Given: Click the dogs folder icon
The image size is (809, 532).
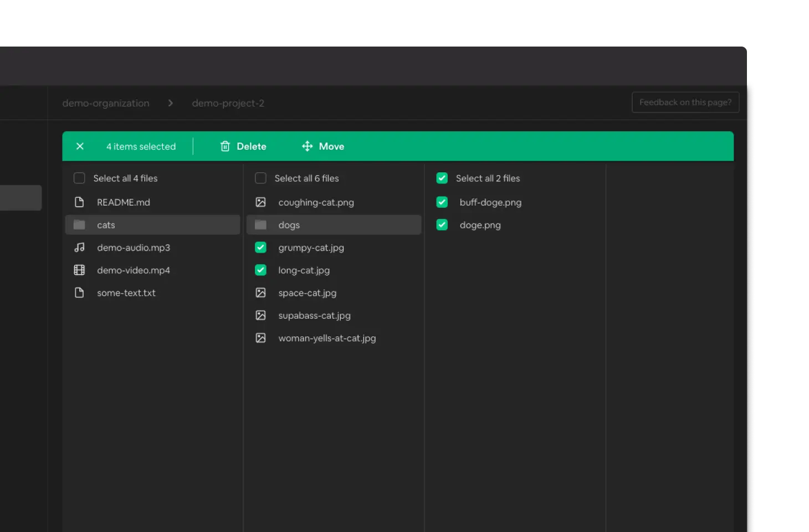Looking at the screenshot, I should click(260, 225).
